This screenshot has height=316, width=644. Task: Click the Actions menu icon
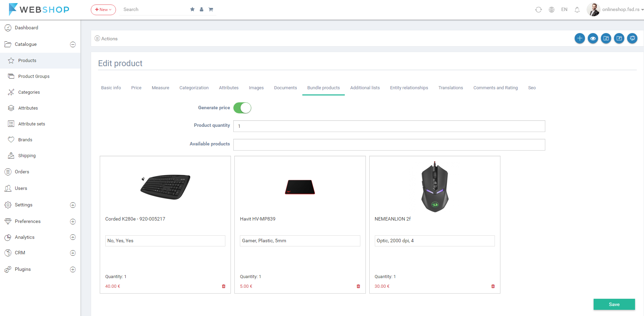point(97,38)
